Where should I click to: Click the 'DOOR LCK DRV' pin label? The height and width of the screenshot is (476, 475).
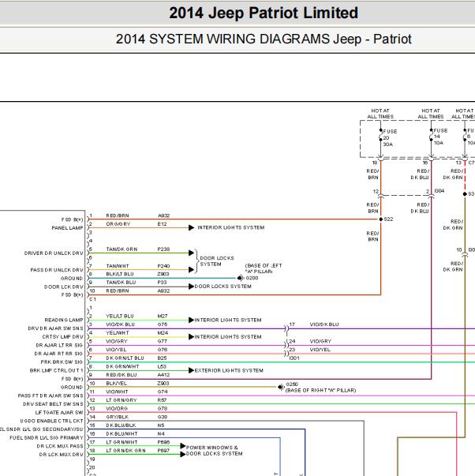[x=64, y=287]
